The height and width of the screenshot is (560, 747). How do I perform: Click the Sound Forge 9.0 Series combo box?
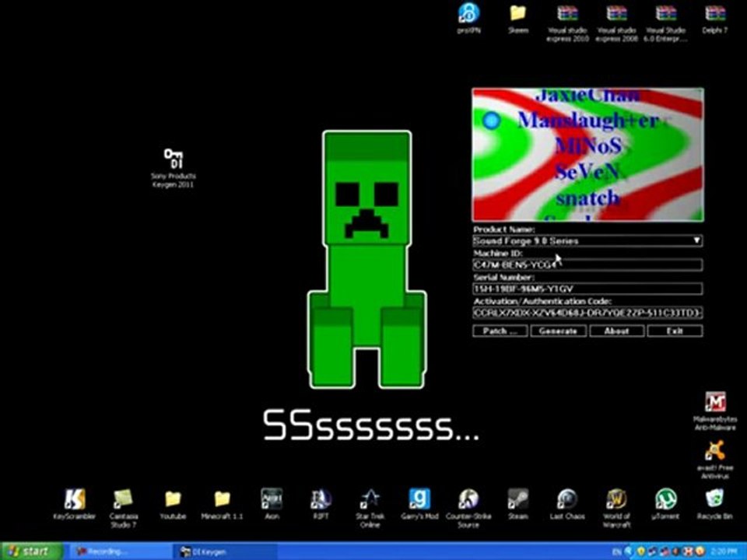coord(587,240)
